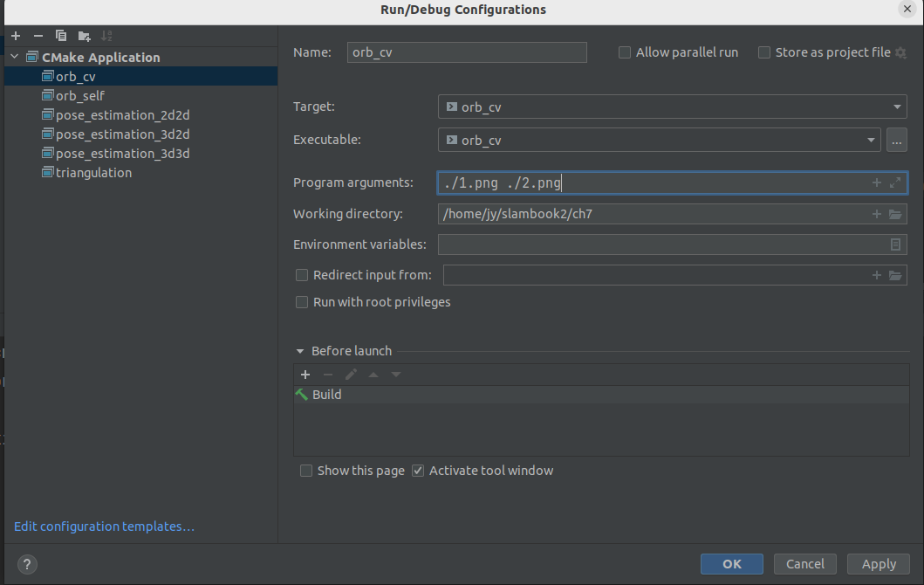The image size is (924, 585).
Task: Open the environment variables editor icon
Action: [x=896, y=244]
